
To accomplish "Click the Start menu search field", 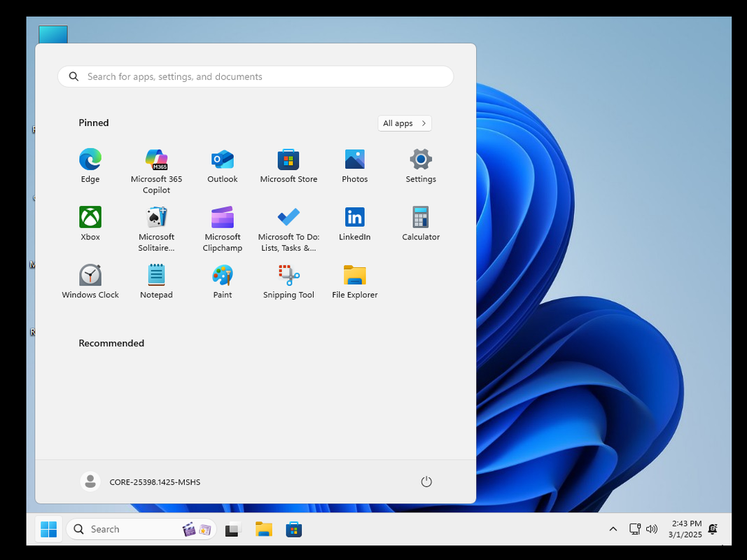I will pyautogui.click(x=256, y=77).
